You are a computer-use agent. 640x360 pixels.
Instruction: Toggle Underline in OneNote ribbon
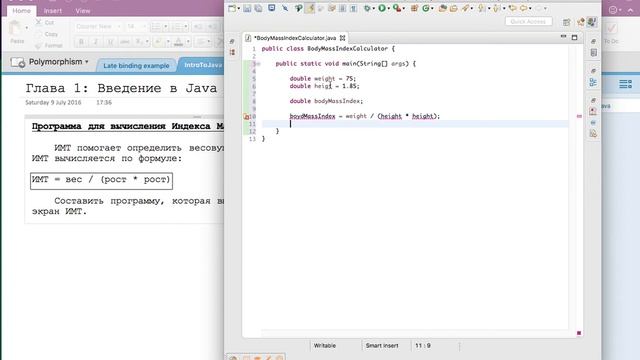coord(110,42)
